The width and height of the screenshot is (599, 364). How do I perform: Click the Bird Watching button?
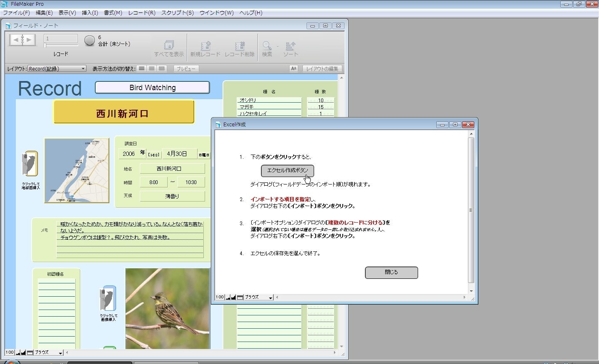tap(152, 88)
